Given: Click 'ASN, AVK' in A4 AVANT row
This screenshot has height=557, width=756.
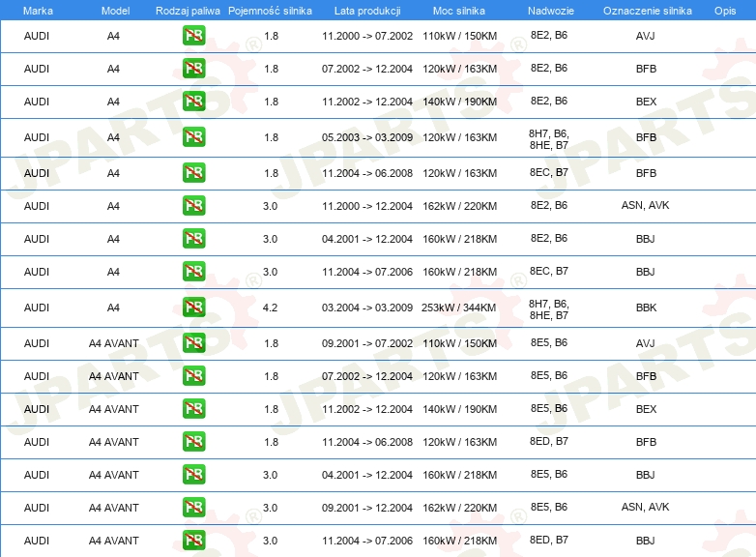Looking at the screenshot, I should 645,507.
